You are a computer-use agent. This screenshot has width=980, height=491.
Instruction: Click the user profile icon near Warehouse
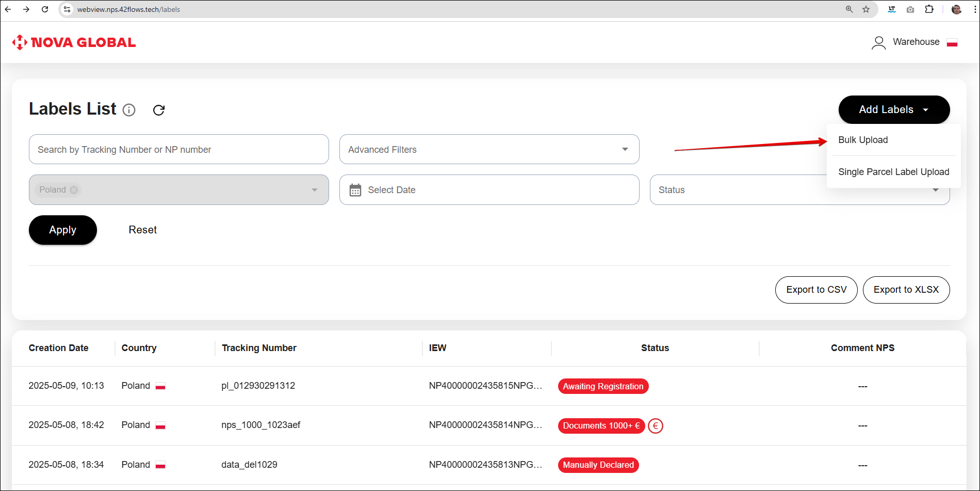(x=878, y=42)
